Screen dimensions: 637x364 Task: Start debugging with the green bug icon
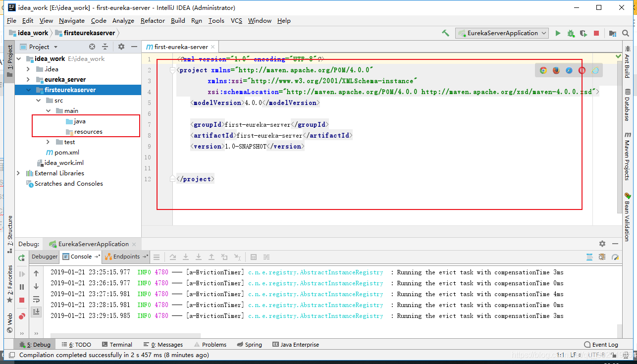tap(571, 33)
